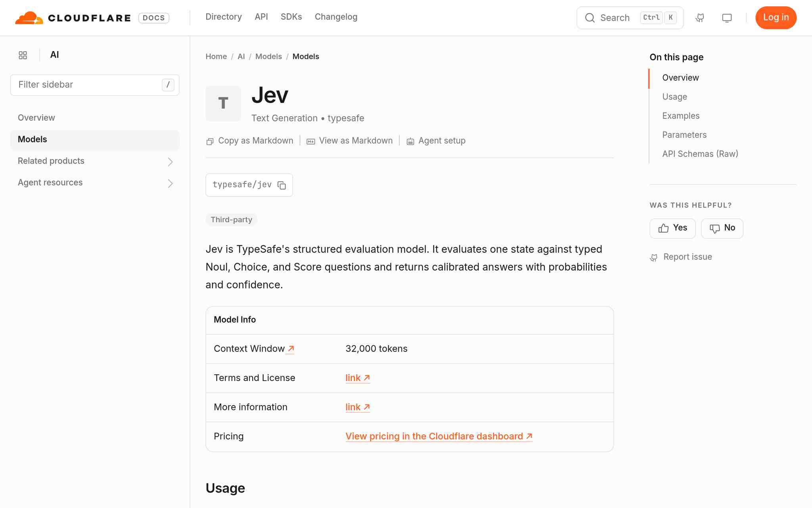This screenshot has width=812, height=508.
Task: Select Models in the left sidebar
Action: tap(95, 140)
